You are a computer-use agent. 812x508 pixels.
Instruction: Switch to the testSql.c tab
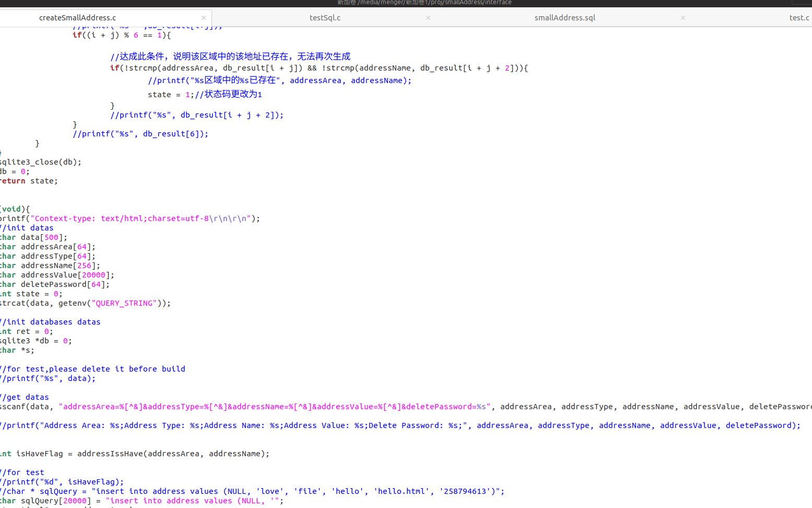coord(324,17)
